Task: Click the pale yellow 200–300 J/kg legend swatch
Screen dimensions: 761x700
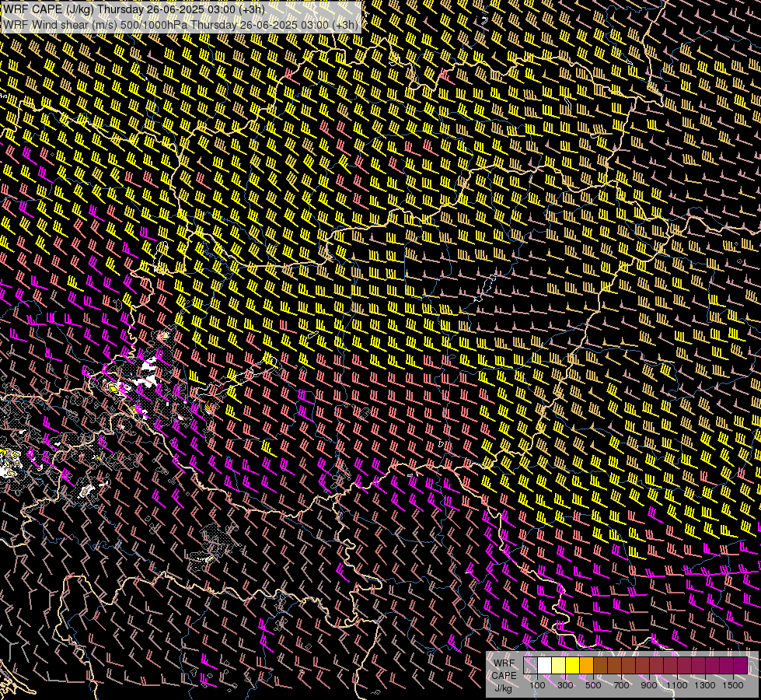Action: tap(559, 666)
